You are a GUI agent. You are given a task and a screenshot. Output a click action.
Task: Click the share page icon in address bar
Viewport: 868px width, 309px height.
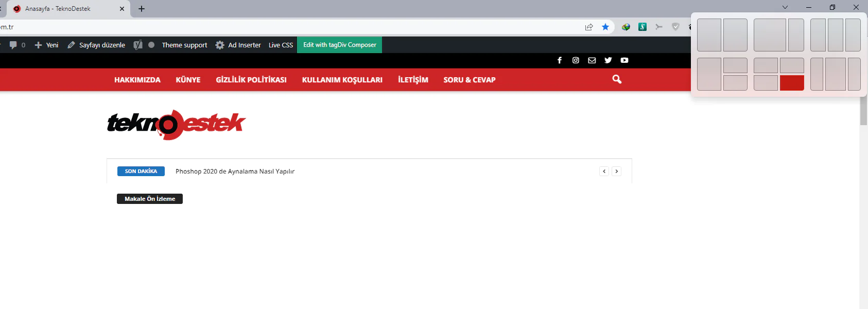(x=589, y=27)
